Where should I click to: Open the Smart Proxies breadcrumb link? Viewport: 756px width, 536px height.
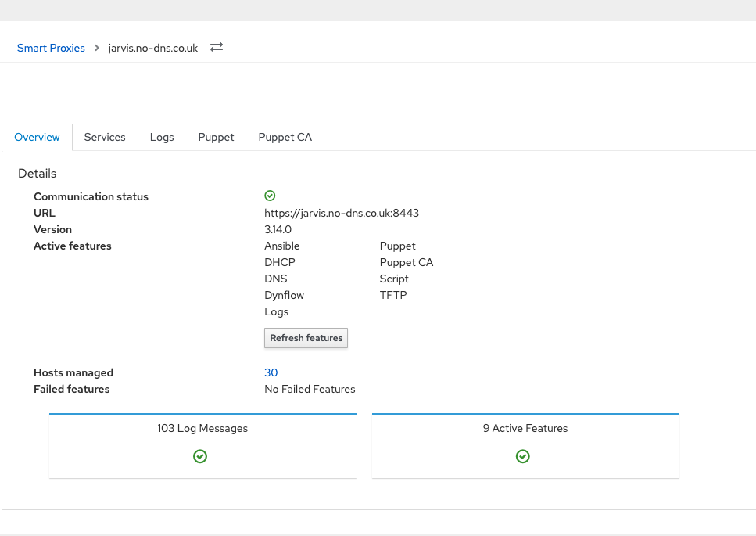pos(51,48)
